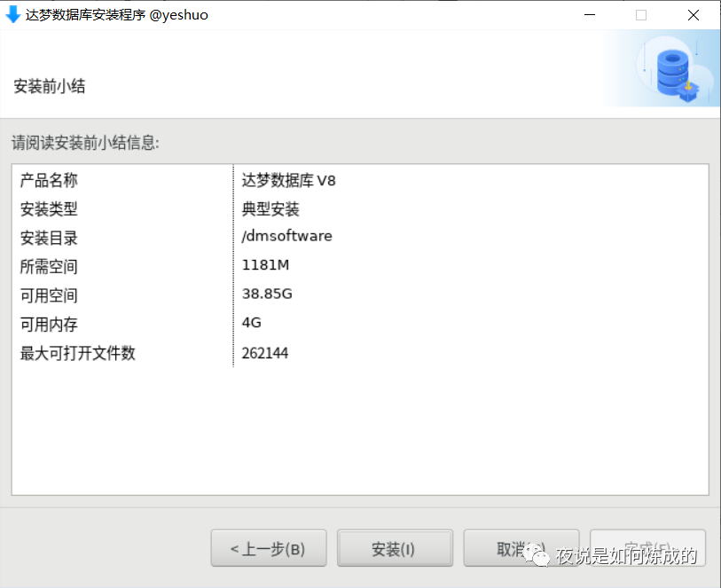Select the 所需空间 row label
The height and width of the screenshot is (588, 721).
[49, 267]
